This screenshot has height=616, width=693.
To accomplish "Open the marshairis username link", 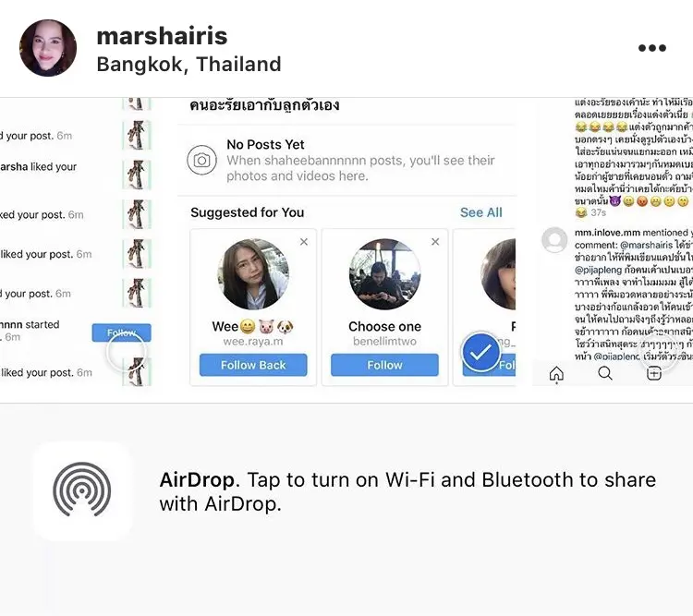I will 162,36.
